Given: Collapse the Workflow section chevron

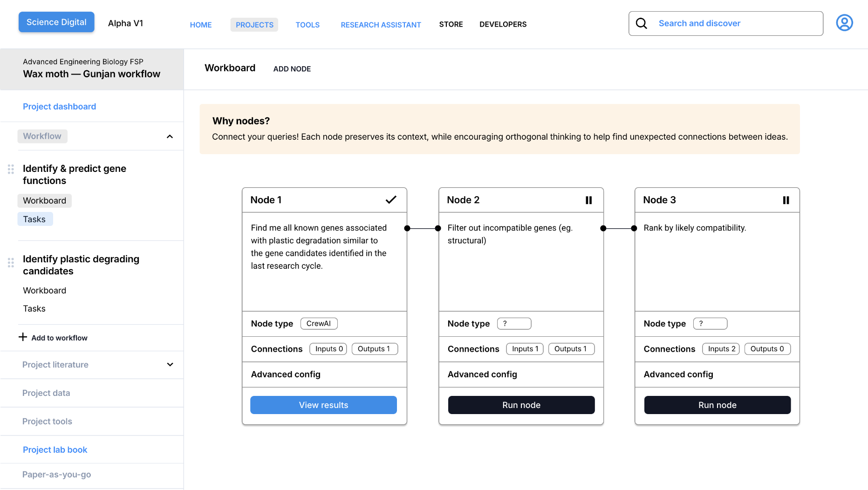Looking at the screenshot, I should pyautogui.click(x=169, y=136).
